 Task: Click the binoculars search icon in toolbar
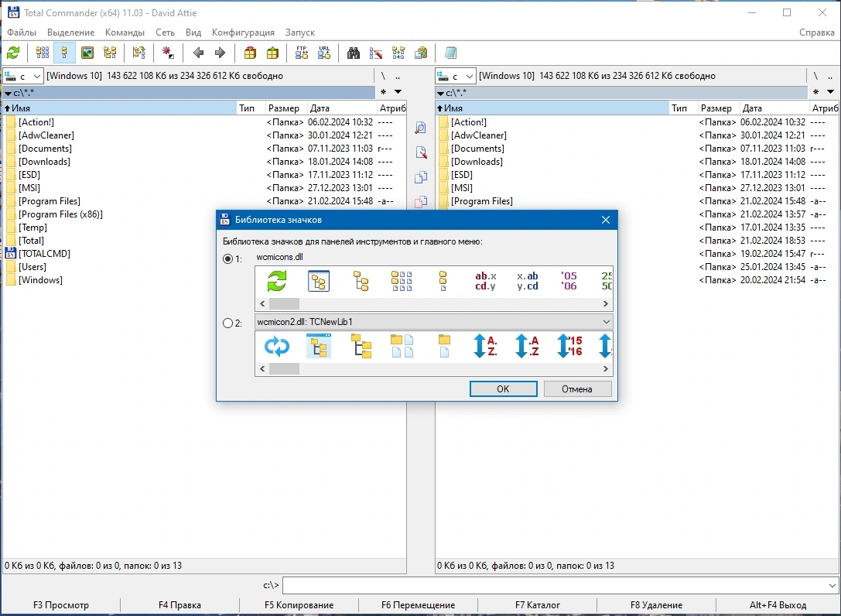coord(354,53)
